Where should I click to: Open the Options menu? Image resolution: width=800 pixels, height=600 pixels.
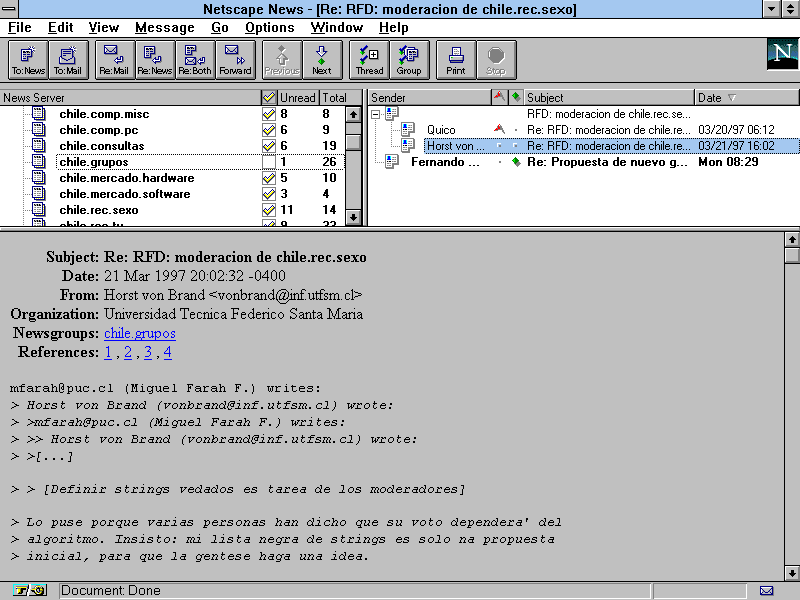tap(270, 28)
